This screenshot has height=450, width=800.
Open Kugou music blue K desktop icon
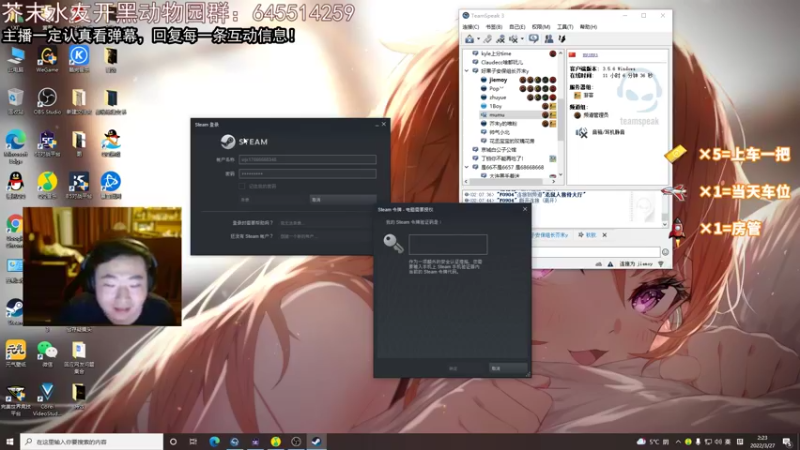point(79,60)
